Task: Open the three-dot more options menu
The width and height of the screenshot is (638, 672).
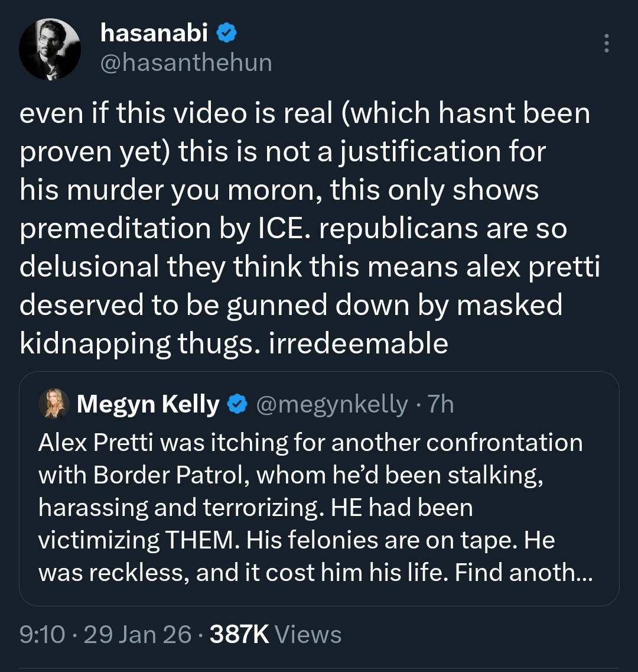Action: [607, 44]
